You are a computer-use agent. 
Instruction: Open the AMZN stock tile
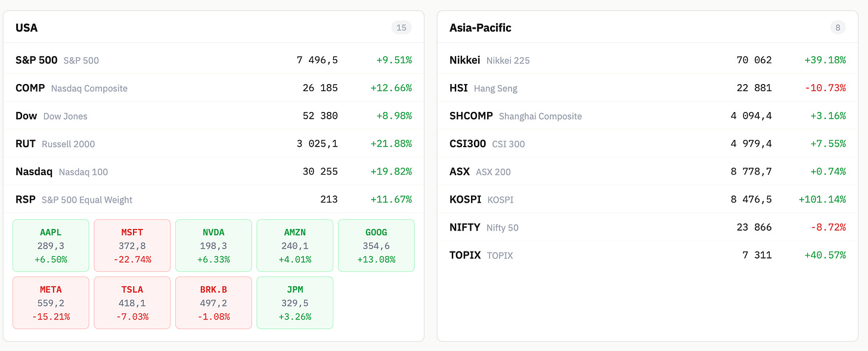pyautogui.click(x=295, y=246)
